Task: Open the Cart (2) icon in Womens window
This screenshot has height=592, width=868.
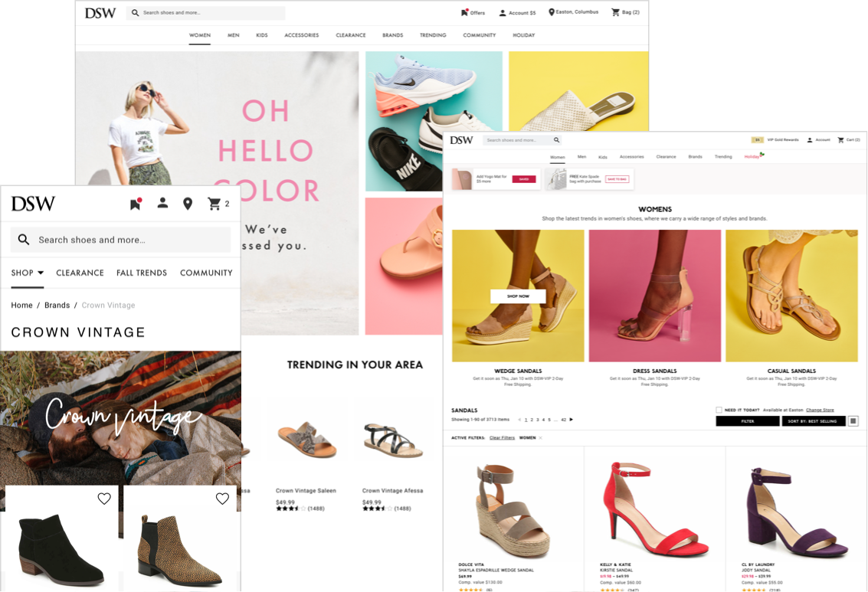Action: [841, 140]
